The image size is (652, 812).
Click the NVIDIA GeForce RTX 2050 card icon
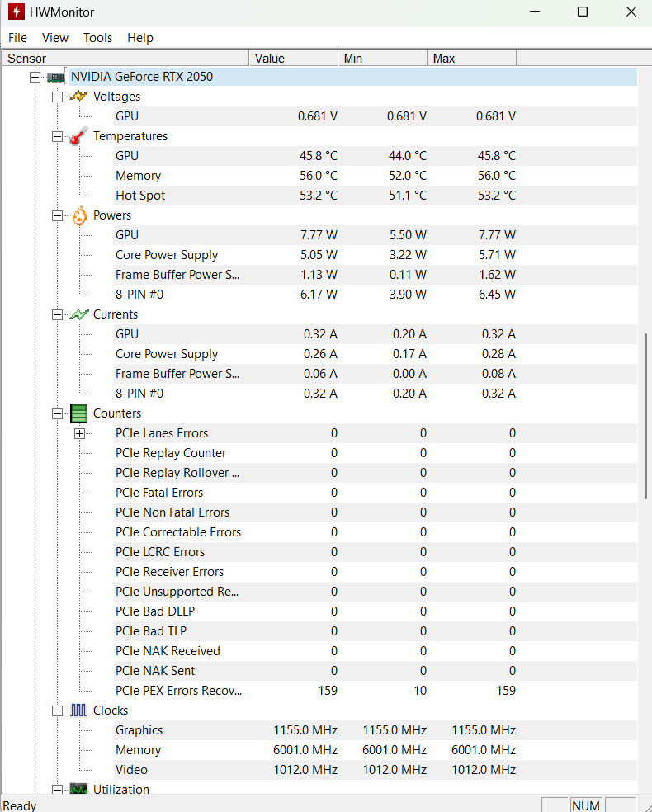click(x=56, y=77)
